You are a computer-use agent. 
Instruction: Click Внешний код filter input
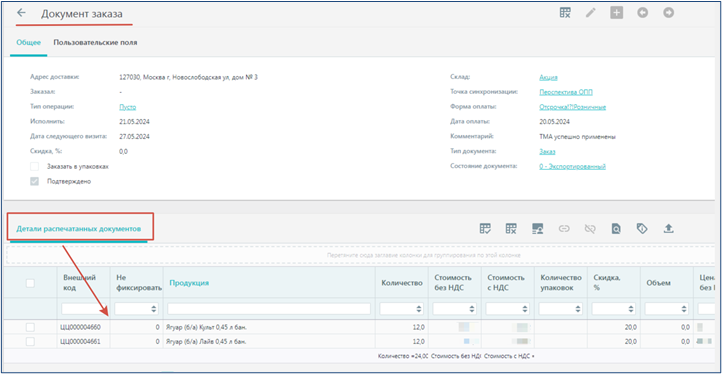tap(83, 309)
